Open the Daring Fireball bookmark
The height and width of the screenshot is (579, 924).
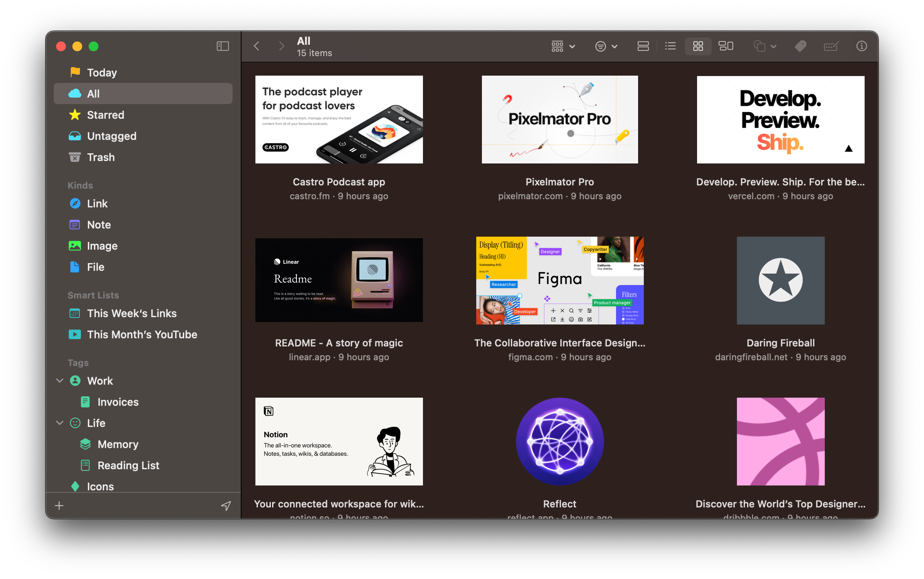pyautogui.click(x=780, y=281)
